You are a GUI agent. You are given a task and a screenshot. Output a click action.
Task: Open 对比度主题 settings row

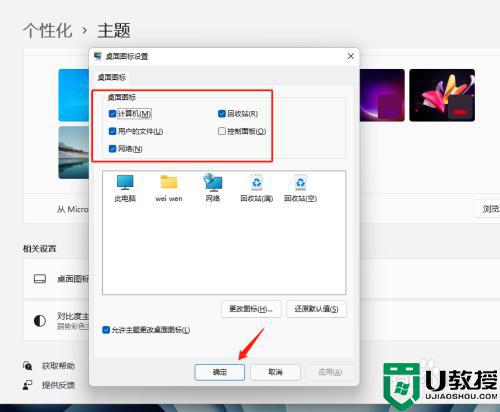coord(56,321)
